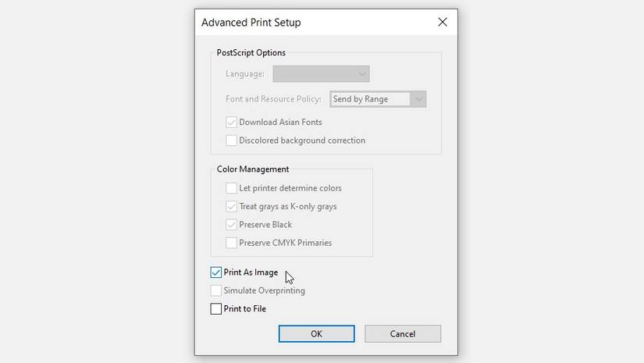644x363 pixels.
Task: Click the Send by Range value text
Action: pos(361,99)
